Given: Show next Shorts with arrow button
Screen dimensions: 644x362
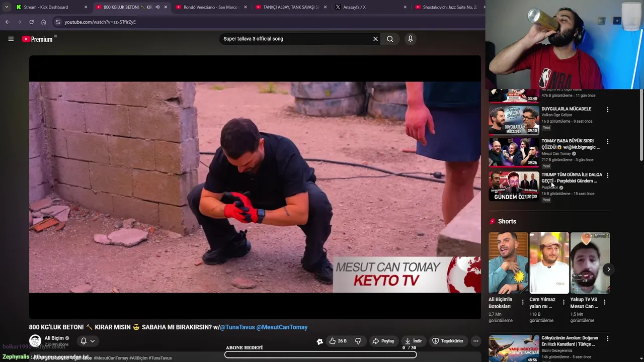Looking at the screenshot, I should (608, 269).
